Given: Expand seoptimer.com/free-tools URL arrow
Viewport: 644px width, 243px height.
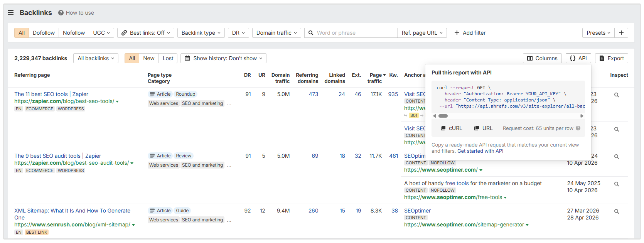Looking at the screenshot, I should coord(505,197).
